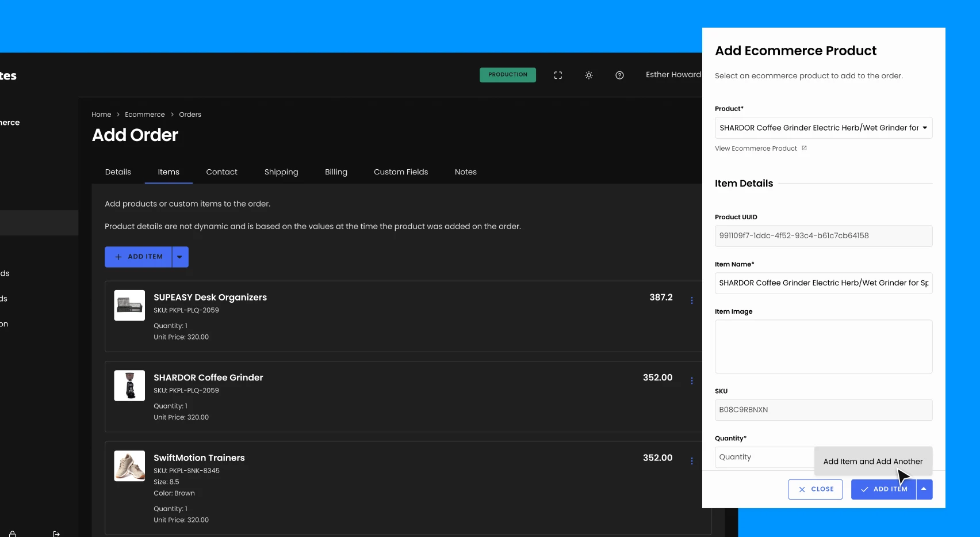
Task: Click the Item Image upload area
Action: 824,346
